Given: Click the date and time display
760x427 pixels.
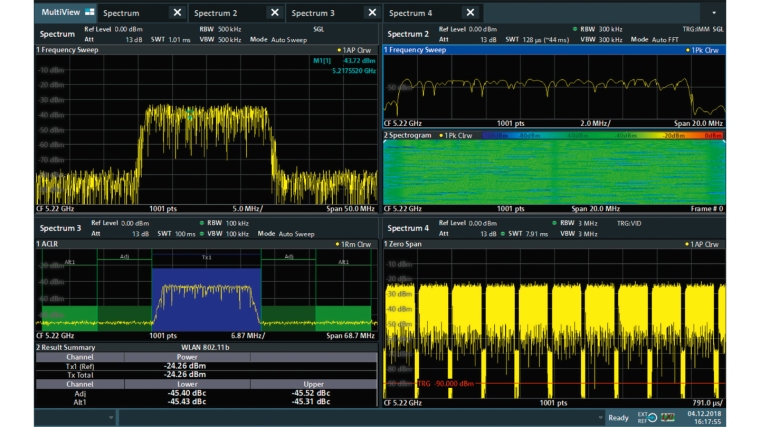Looking at the screenshot, I should 703,417.
